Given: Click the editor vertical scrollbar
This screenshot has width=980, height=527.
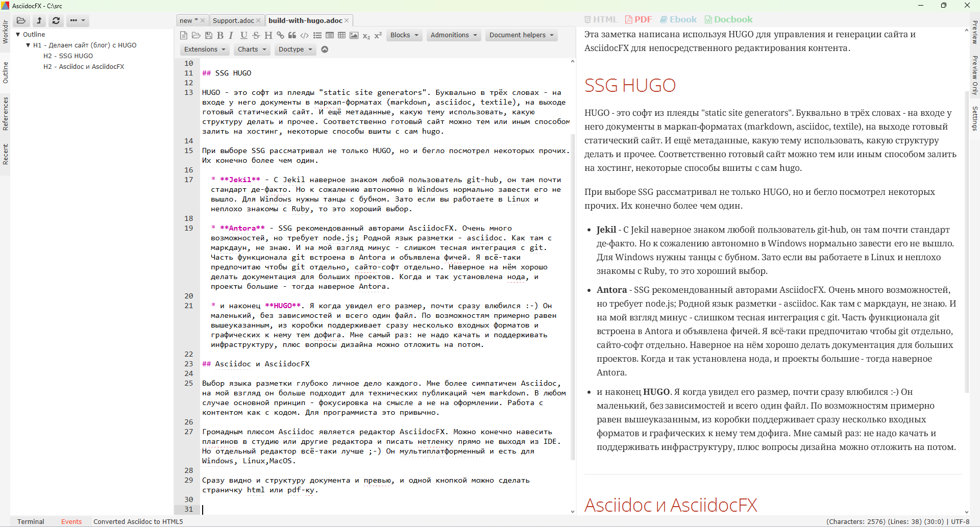Looking at the screenshot, I should [572, 296].
